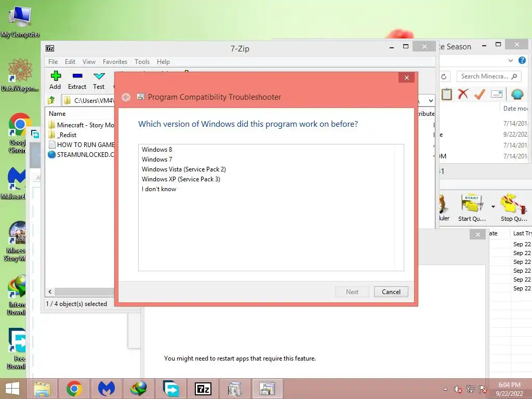The image size is (532, 399).
Task: Open the Free Download Manager desktop shortcut
Action: [x=17, y=349]
